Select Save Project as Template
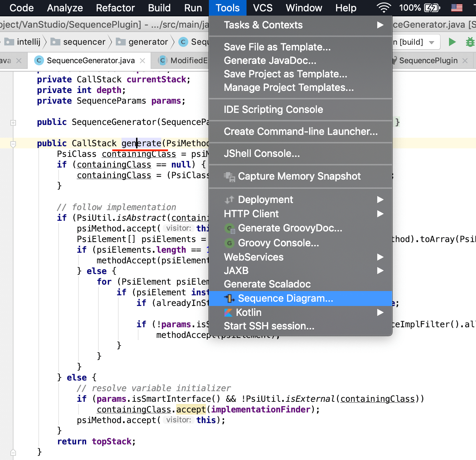 pyautogui.click(x=301, y=74)
